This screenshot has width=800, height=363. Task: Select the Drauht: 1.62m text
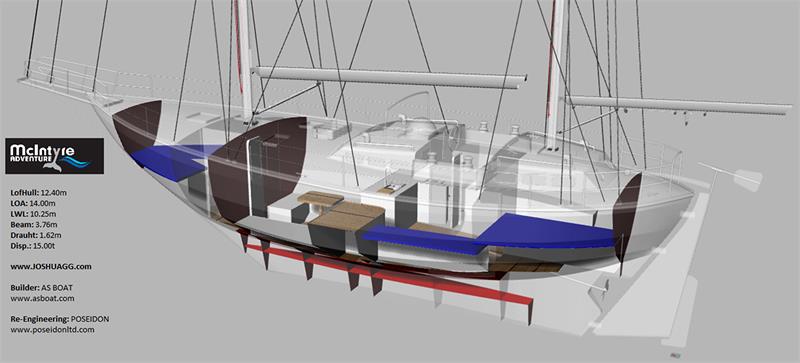tap(36, 235)
